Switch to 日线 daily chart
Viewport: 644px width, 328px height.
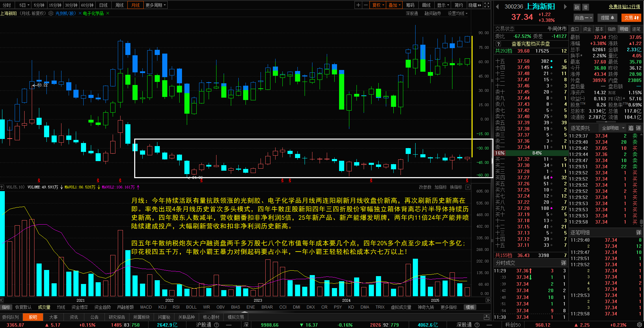click(103, 5)
